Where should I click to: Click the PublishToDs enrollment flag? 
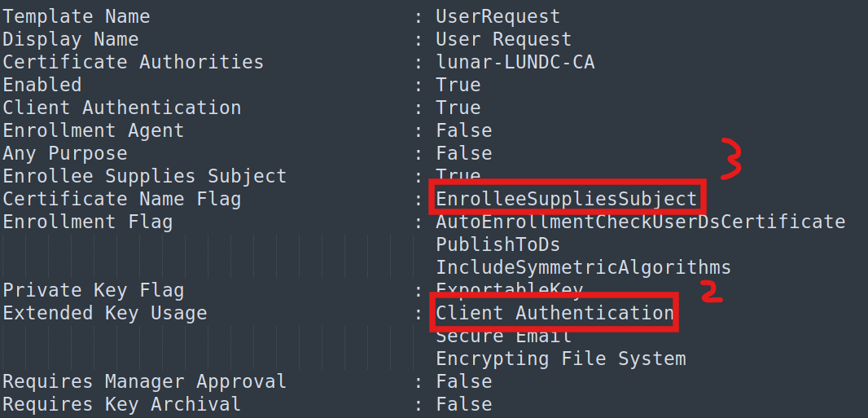pyautogui.click(x=498, y=244)
